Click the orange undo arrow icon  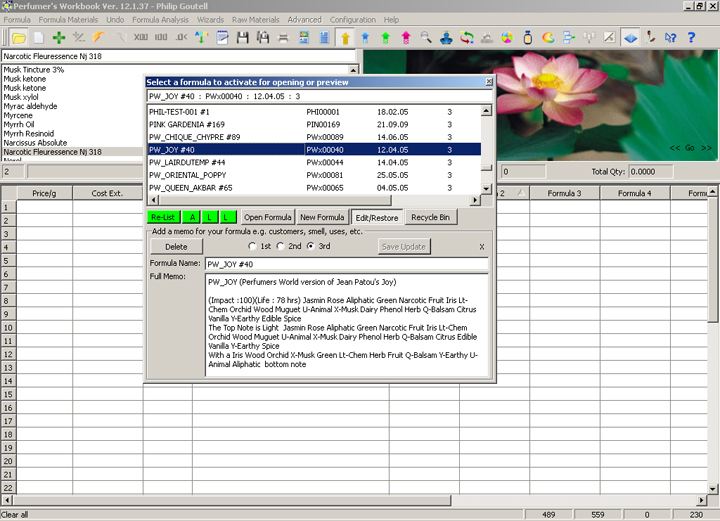[x=99, y=38]
